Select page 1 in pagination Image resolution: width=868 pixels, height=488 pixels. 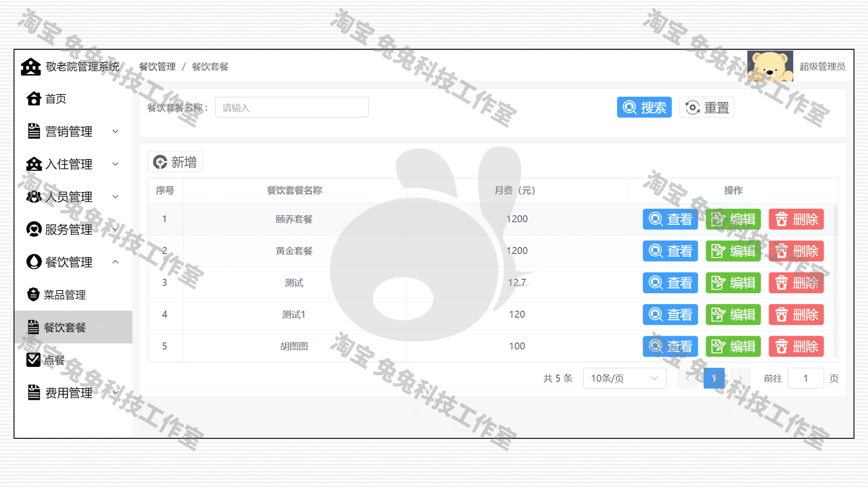714,378
